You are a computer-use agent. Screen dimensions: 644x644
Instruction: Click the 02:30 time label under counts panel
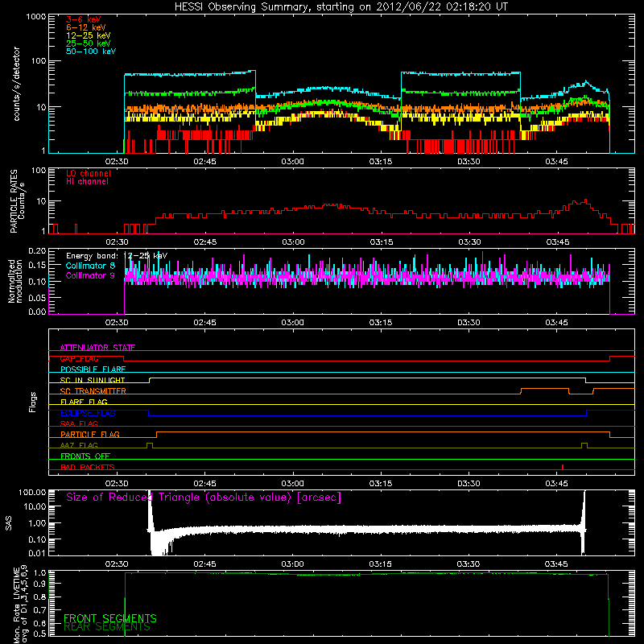click(x=117, y=162)
